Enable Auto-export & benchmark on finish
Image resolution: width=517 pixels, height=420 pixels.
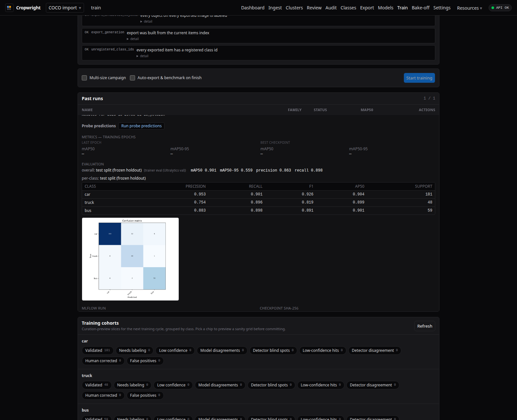click(x=132, y=78)
